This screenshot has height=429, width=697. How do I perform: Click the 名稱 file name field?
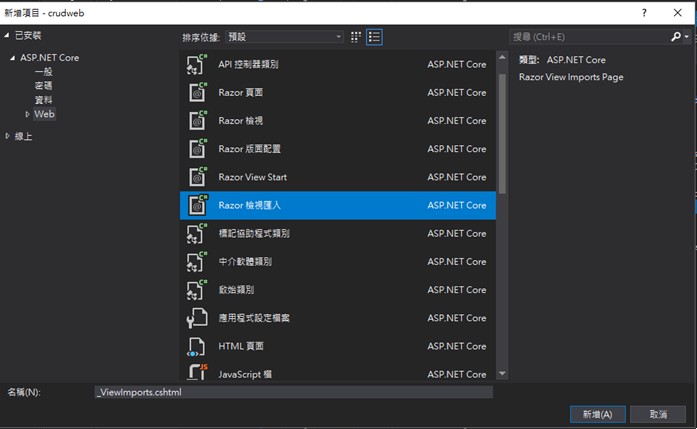pyautogui.click(x=294, y=392)
